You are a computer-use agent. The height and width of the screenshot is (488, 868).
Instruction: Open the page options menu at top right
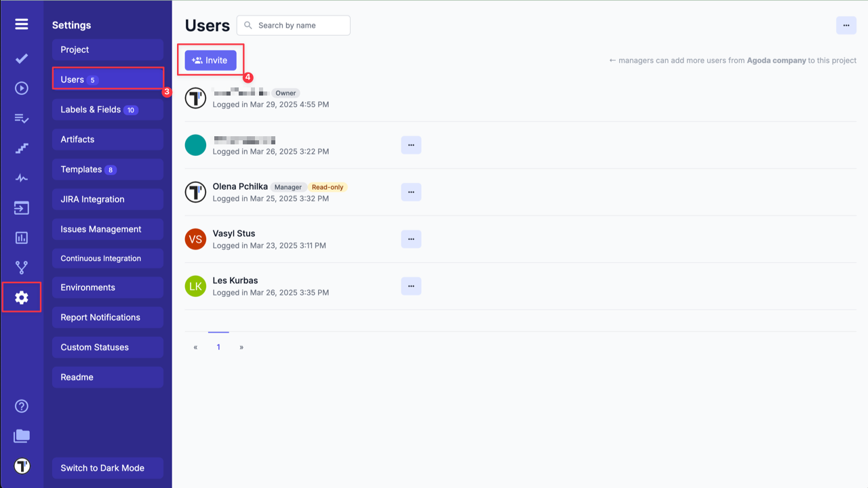pos(846,25)
